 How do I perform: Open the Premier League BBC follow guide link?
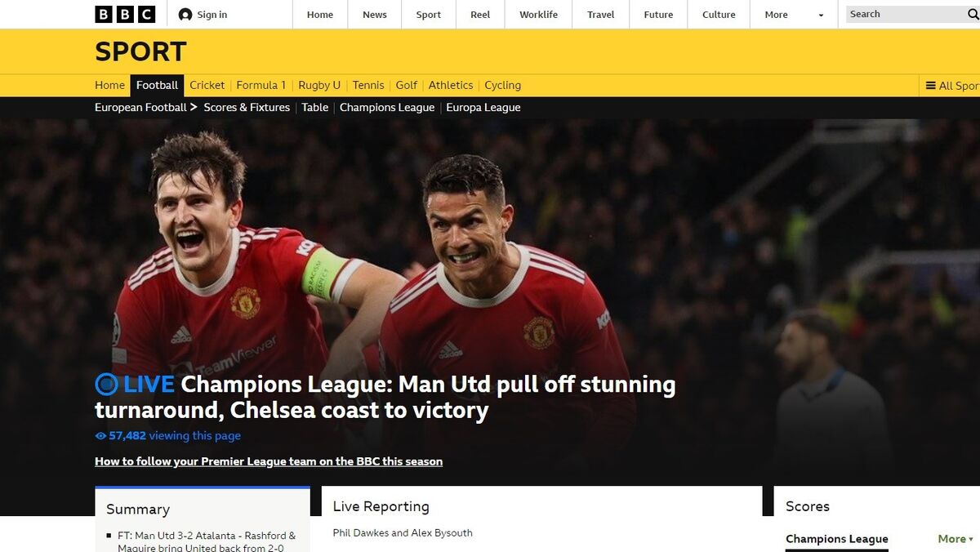269,461
